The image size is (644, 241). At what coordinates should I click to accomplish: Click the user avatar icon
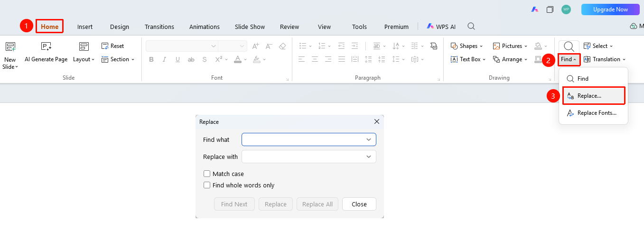coord(566,9)
